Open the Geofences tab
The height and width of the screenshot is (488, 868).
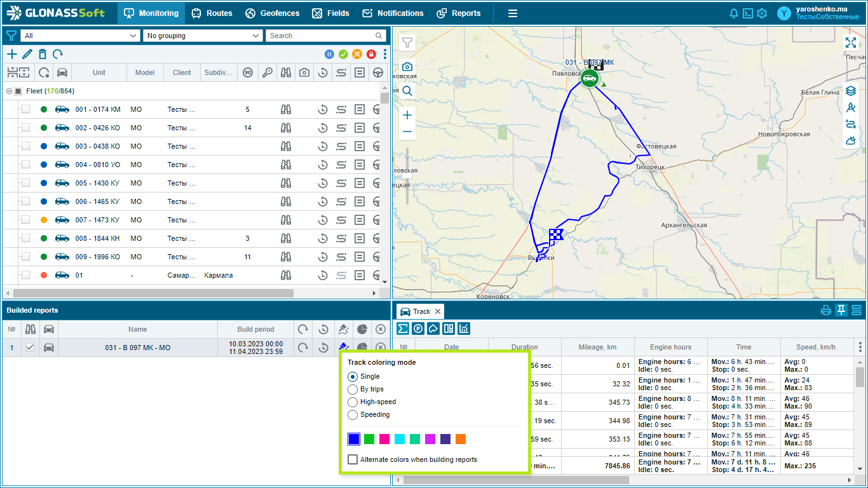(272, 13)
